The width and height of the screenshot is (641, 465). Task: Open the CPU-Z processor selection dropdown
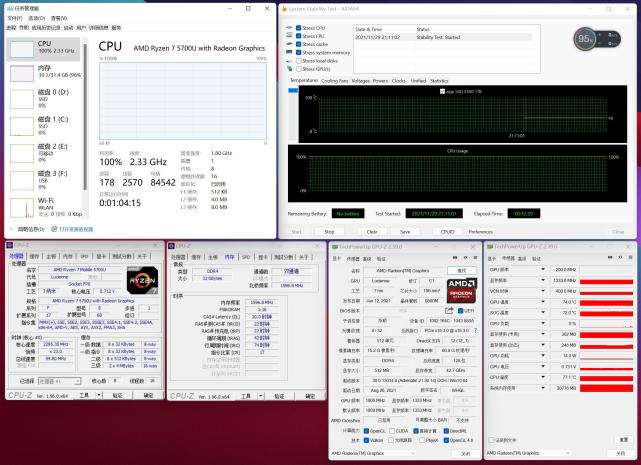[59, 381]
